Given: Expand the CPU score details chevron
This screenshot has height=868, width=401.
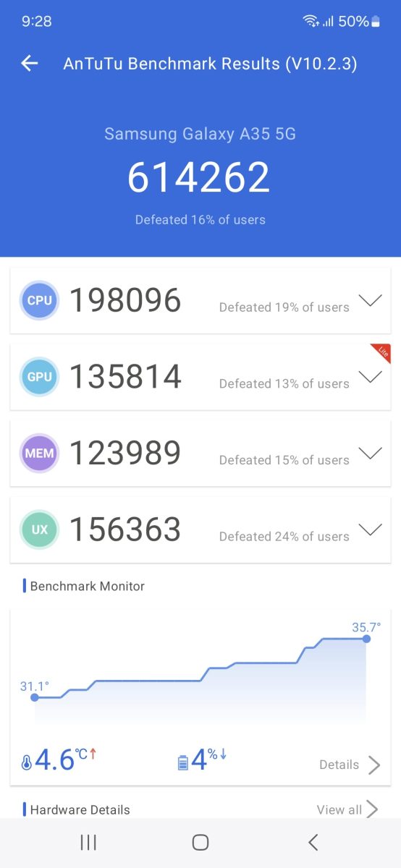Looking at the screenshot, I should pyautogui.click(x=371, y=301).
